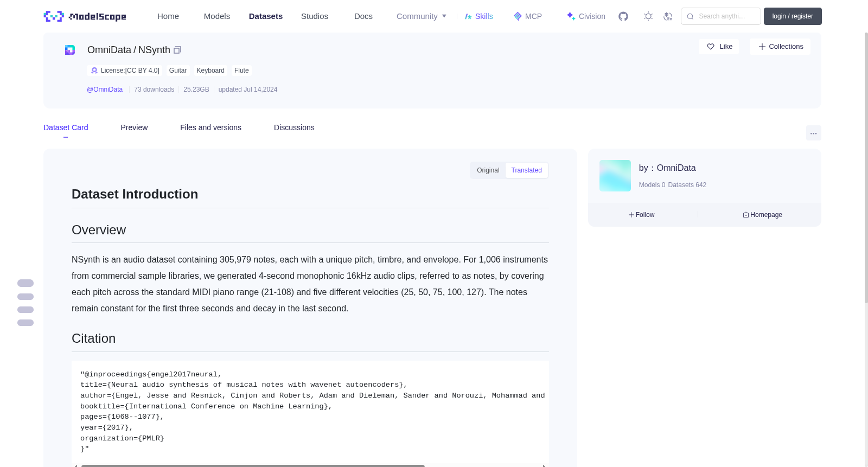The width and height of the screenshot is (868, 467).
Task: Click the OmniData publisher avatar thumbnail
Action: tap(615, 176)
